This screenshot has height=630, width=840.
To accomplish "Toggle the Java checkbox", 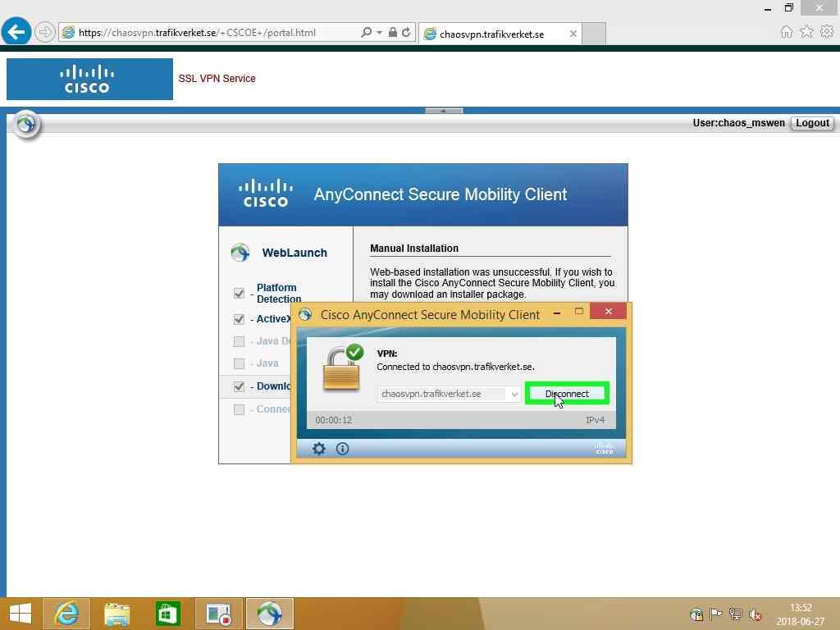I will click(239, 363).
